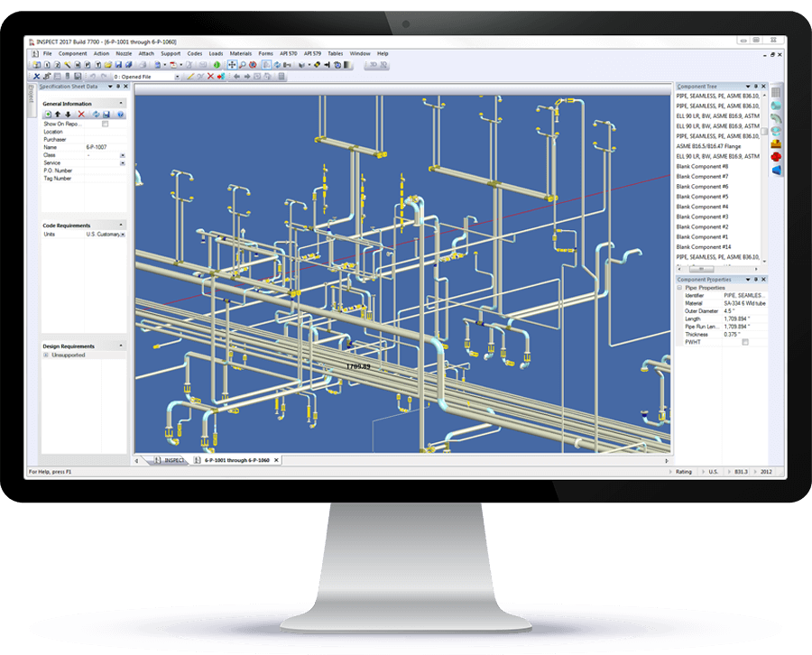Open the Class dropdown
812x655 pixels.
123,155
